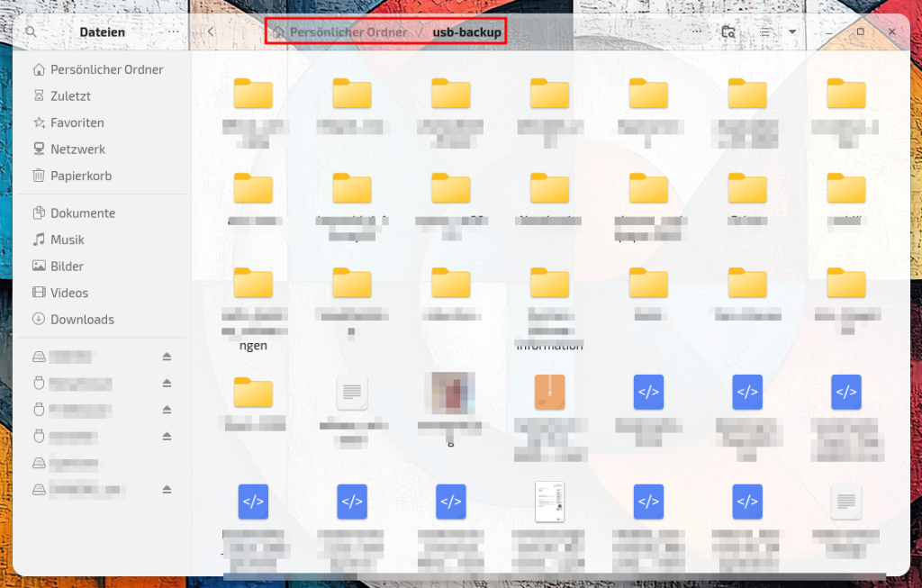
Task: Click the search icon in the sidebar header
Action: [31, 32]
